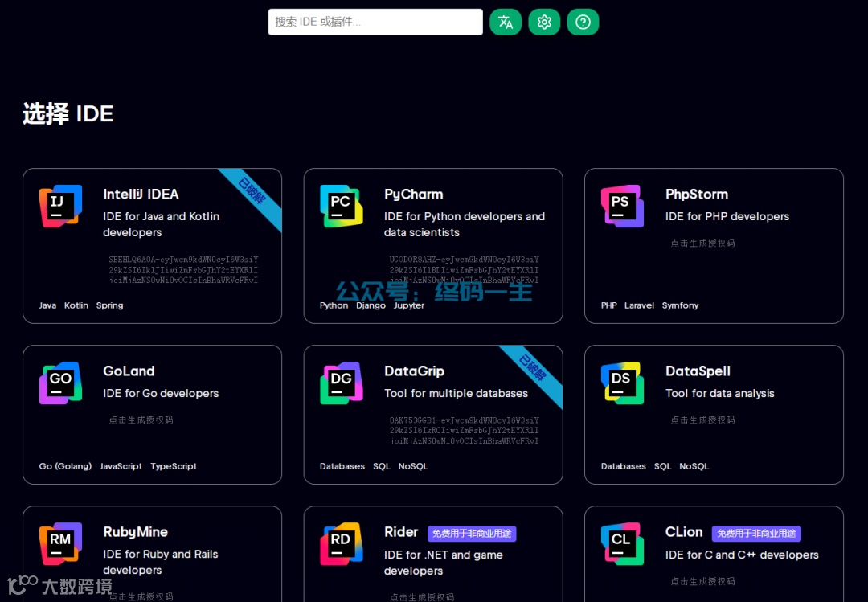Viewport: 868px width, 602px height.
Task: Click the NoSQL tag on DataGrip card
Action: tap(413, 466)
